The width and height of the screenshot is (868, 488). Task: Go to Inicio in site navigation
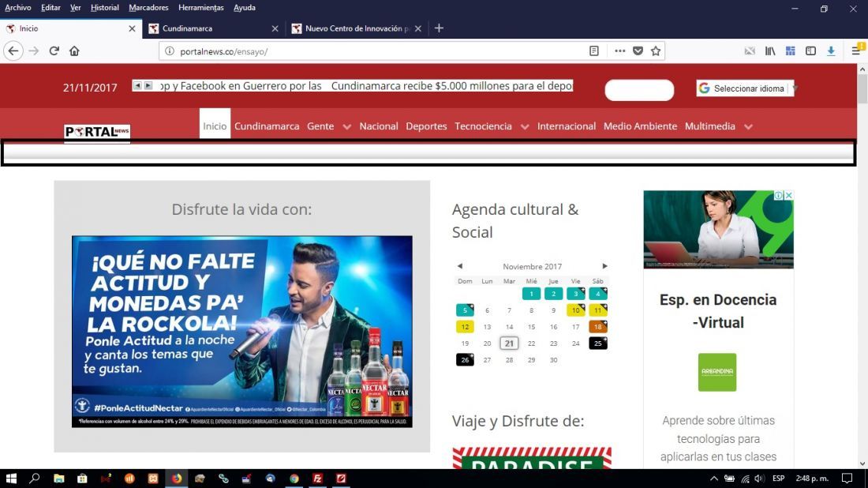tap(215, 126)
